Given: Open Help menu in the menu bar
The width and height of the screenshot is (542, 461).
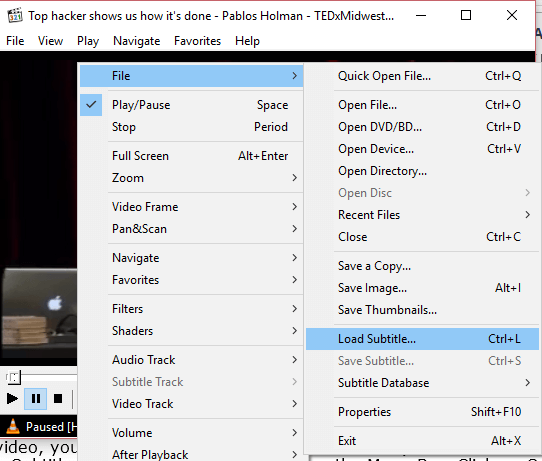Looking at the screenshot, I should click(247, 41).
